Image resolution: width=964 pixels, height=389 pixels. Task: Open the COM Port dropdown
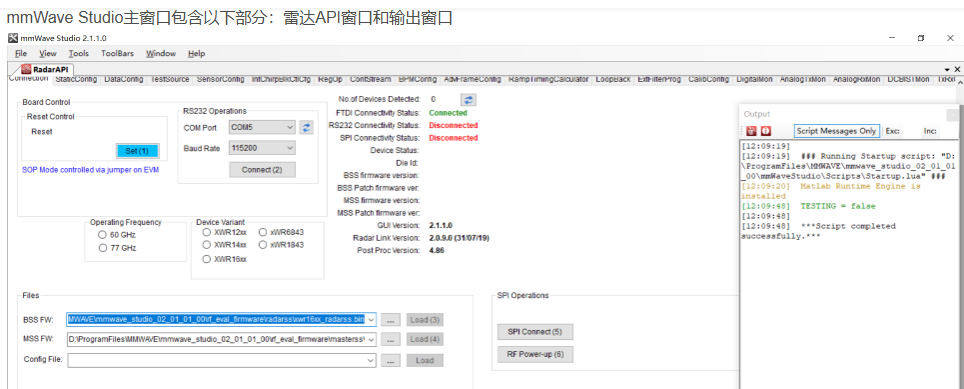[x=290, y=127]
